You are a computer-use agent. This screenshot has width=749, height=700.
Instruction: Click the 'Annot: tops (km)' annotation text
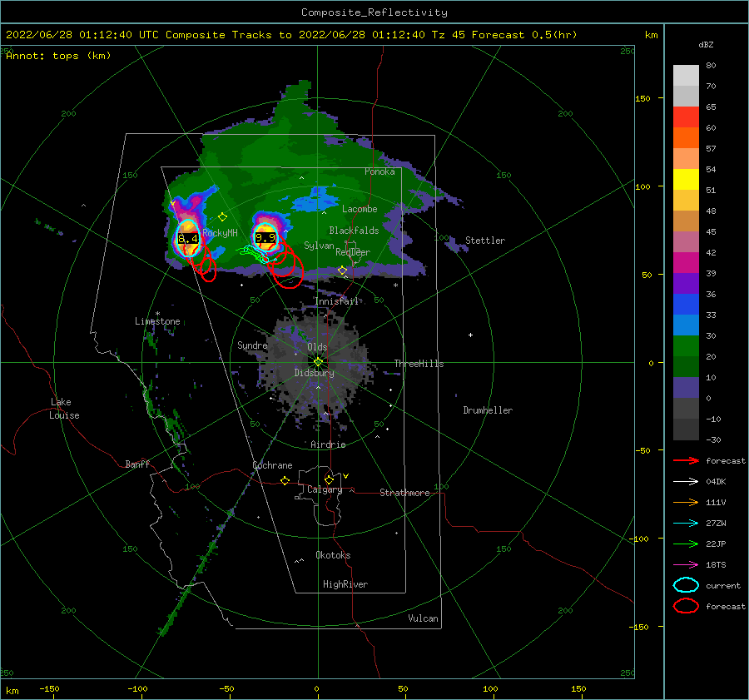[58, 56]
